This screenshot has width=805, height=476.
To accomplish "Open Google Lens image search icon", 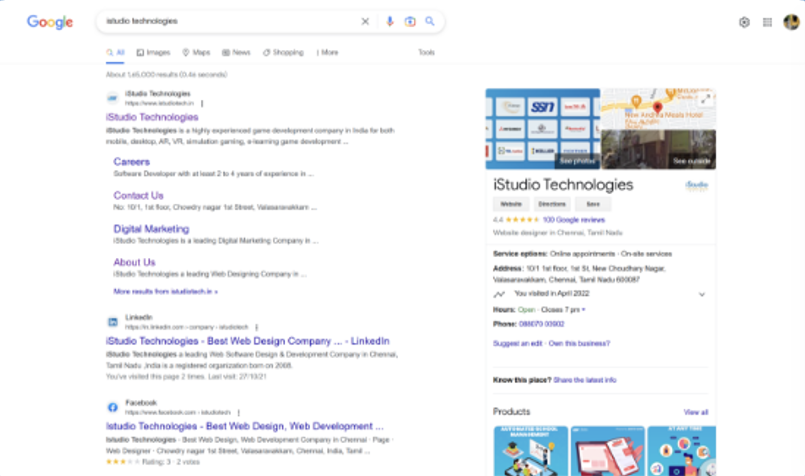I will tap(410, 22).
